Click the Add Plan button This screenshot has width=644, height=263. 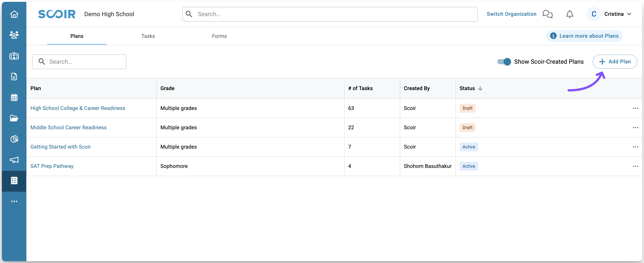click(x=614, y=62)
